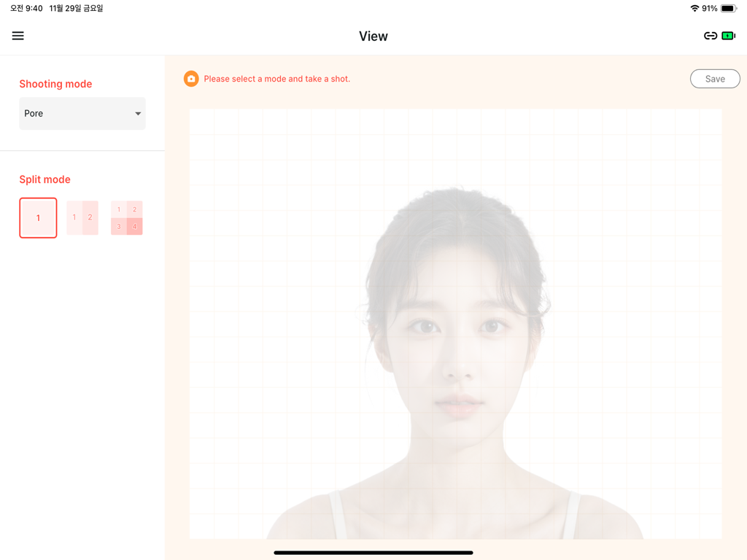Image resolution: width=747 pixels, height=560 pixels.
Task: Tap the 'Please select a mode' message
Action: pyautogui.click(x=276, y=79)
